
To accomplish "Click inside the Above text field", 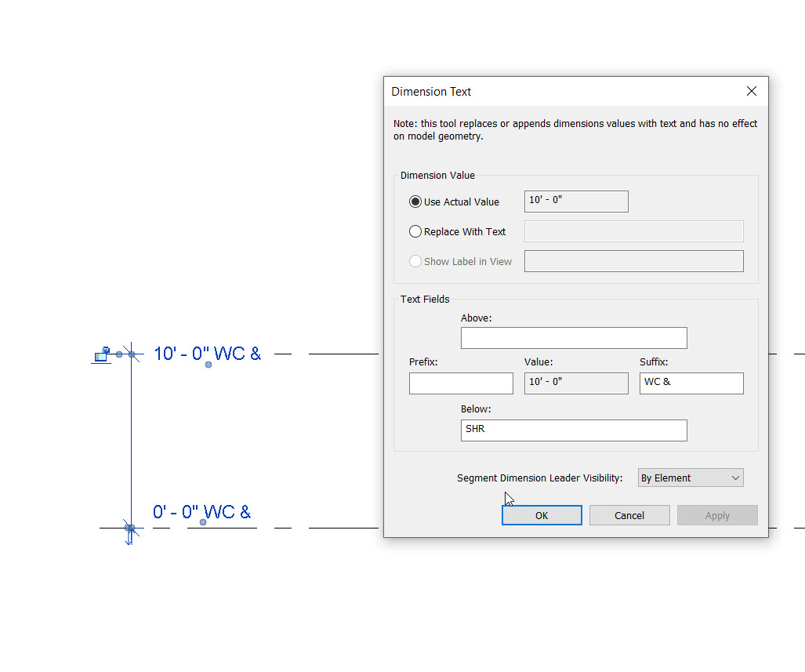I will (x=573, y=338).
